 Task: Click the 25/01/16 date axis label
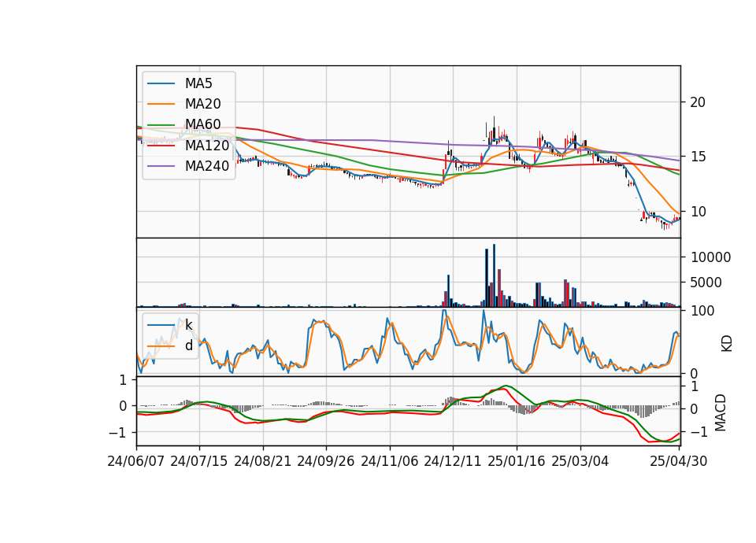click(x=517, y=461)
